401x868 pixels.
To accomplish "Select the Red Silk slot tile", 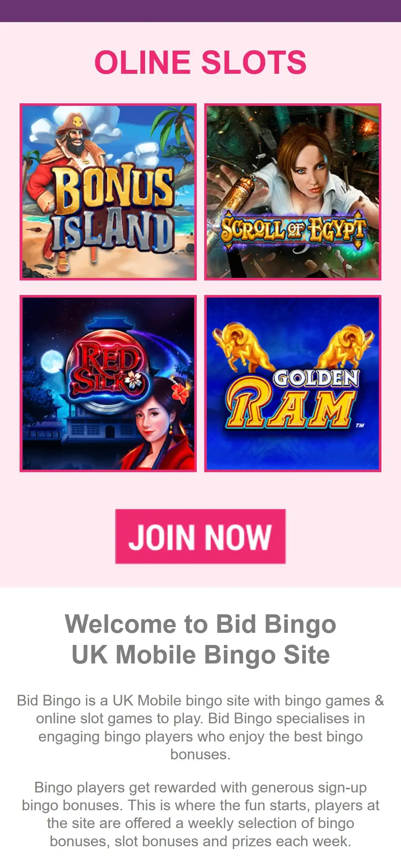I will (108, 383).
